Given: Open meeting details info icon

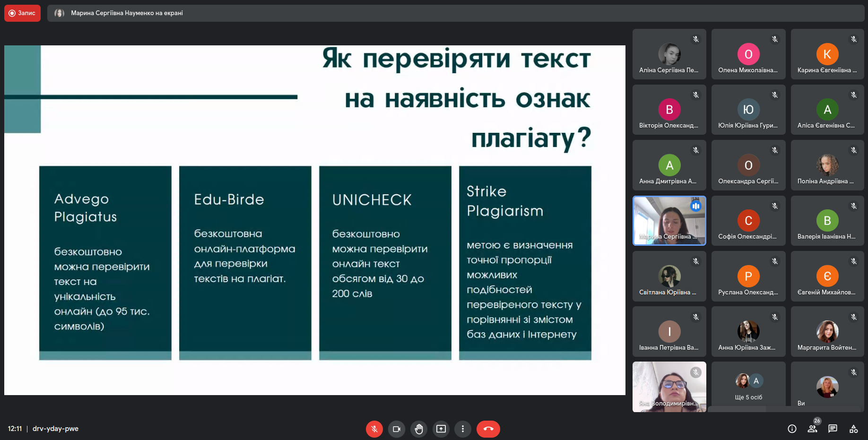Looking at the screenshot, I should [792, 429].
